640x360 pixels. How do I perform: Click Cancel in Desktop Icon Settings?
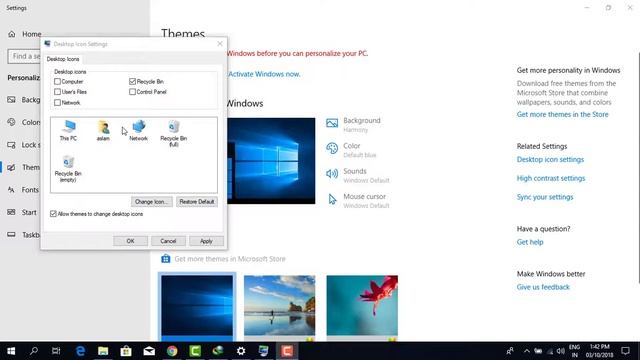coord(168,241)
